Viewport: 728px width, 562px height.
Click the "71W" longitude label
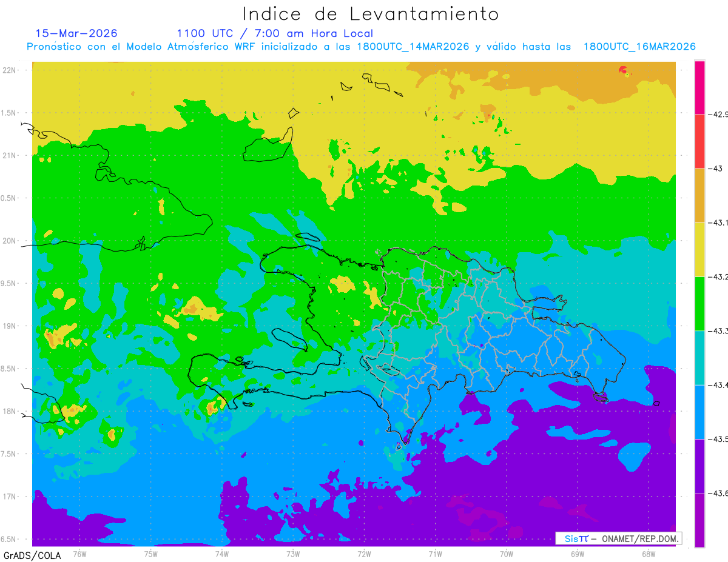(435, 554)
